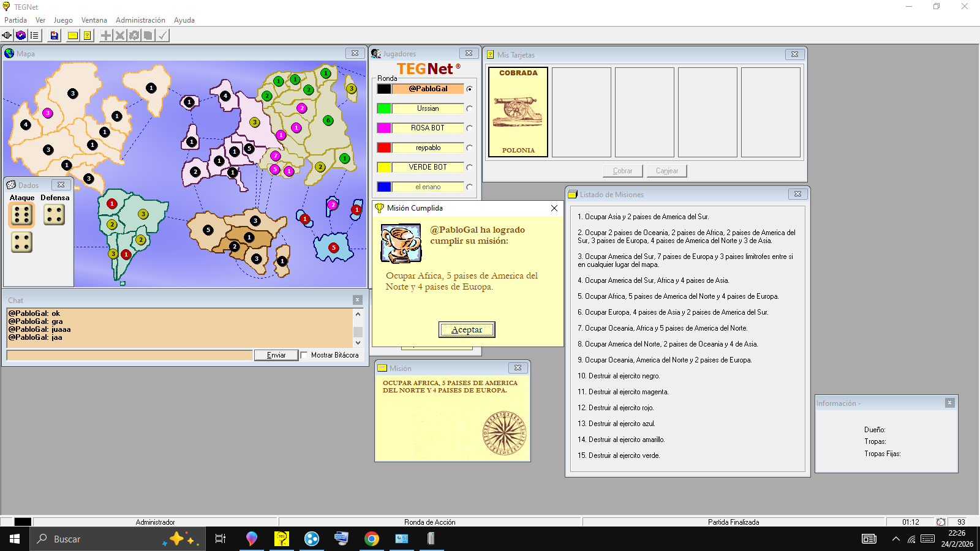Click the plus sign toolbar icon

click(106, 36)
